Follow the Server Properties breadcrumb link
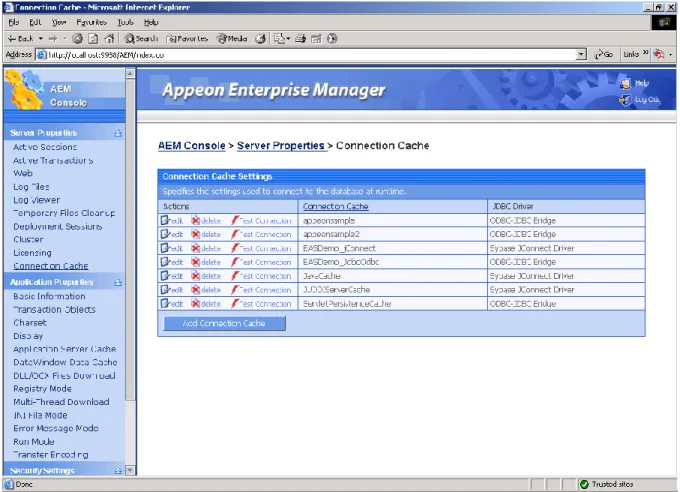This screenshot has width=680, height=492. tap(281, 146)
